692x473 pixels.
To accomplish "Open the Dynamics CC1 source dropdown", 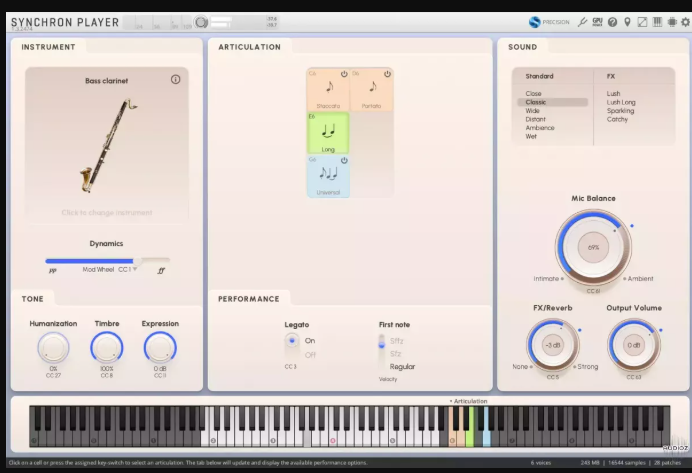I will [x=128, y=269].
